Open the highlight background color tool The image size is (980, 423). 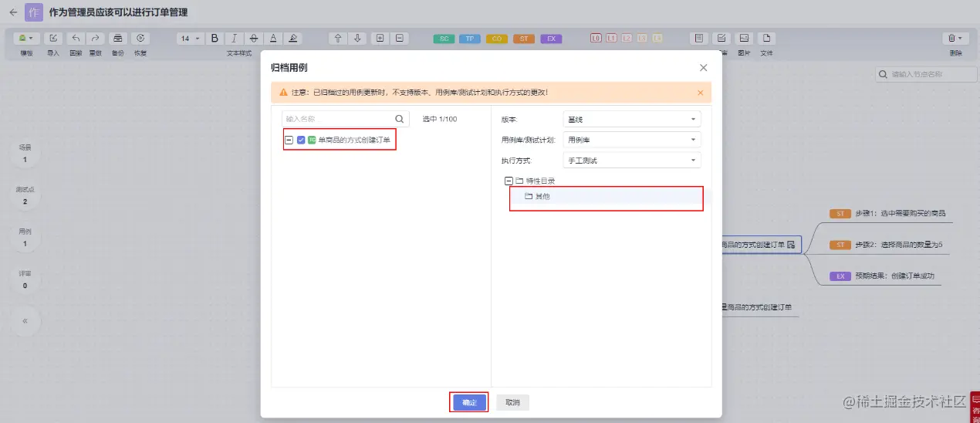pyautogui.click(x=292, y=38)
